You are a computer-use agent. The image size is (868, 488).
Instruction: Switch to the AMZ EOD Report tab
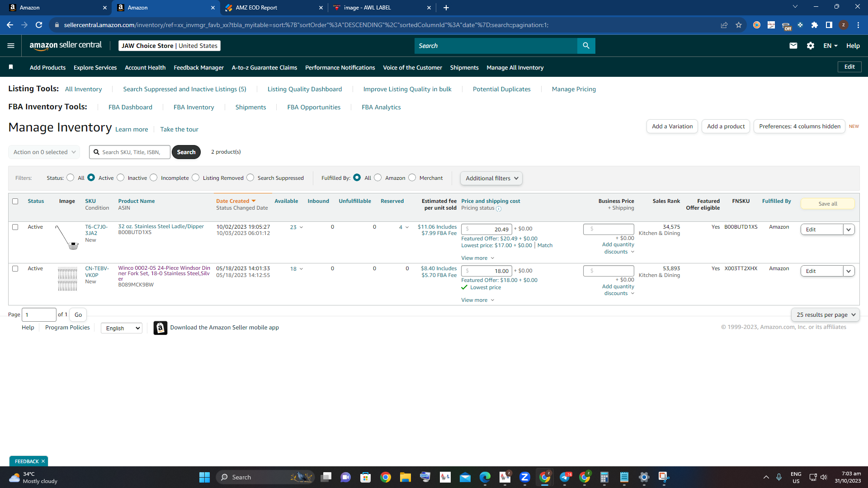(x=274, y=8)
